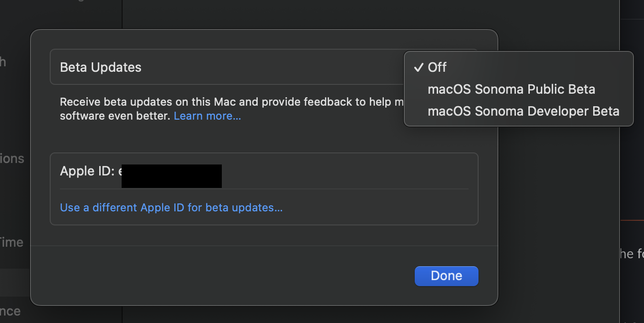This screenshot has width=644, height=323.
Task: Select sidebar item ending in "h"
Action: pos(3,62)
